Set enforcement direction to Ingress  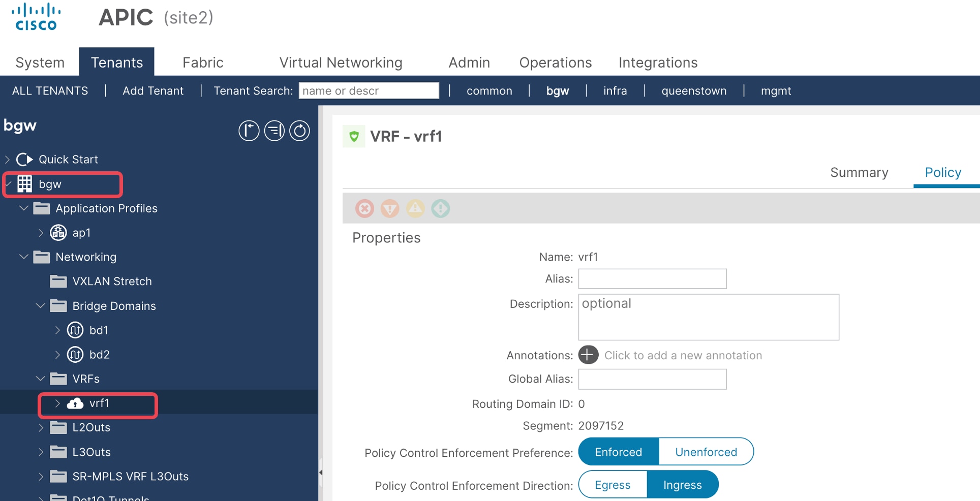(683, 485)
